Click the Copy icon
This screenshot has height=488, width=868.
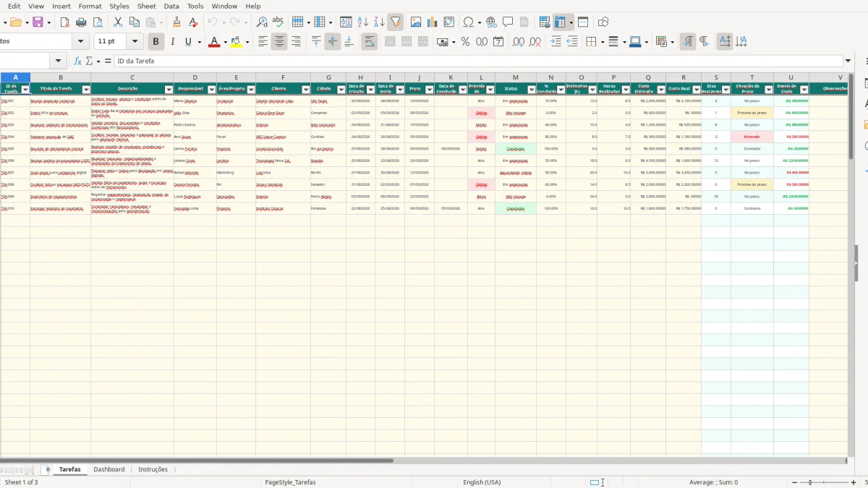(134, 22)
